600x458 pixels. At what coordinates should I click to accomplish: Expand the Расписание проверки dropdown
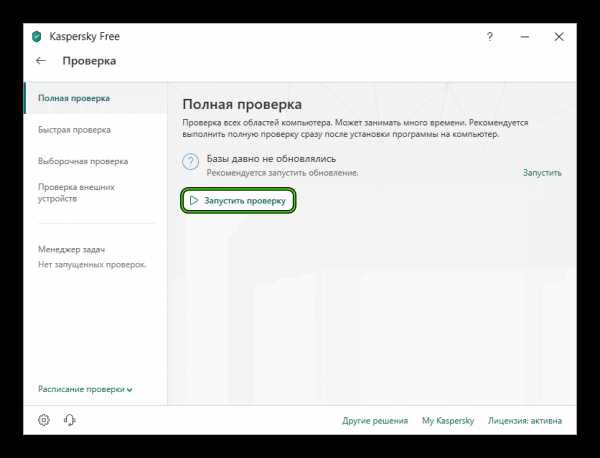pos(85,389)
